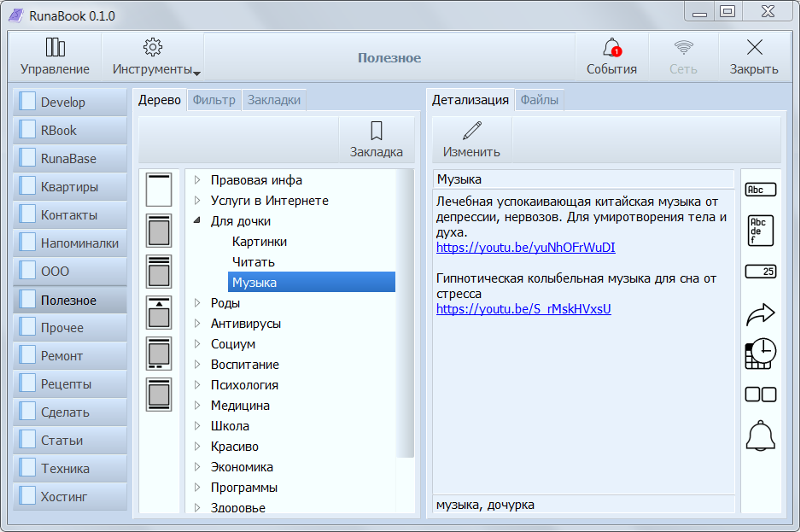Open the Управление books icon

(x=55, y=57)
